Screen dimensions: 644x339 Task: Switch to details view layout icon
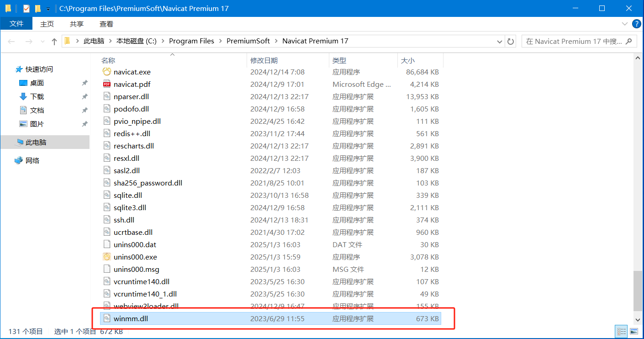622,331
